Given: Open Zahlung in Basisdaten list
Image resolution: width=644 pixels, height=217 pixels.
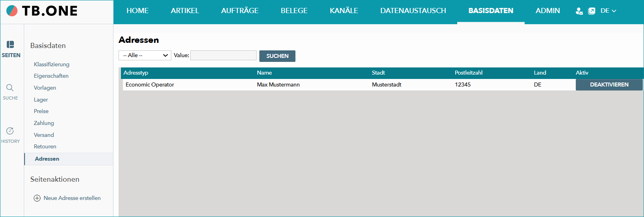Looking at the screenshot, I should (x=44, y=123).
